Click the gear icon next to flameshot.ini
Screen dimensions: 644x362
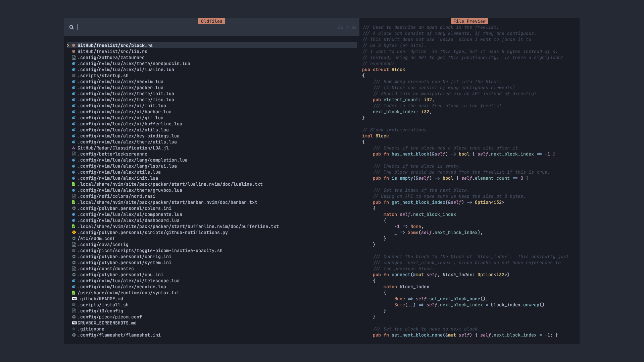pos(73,335)
